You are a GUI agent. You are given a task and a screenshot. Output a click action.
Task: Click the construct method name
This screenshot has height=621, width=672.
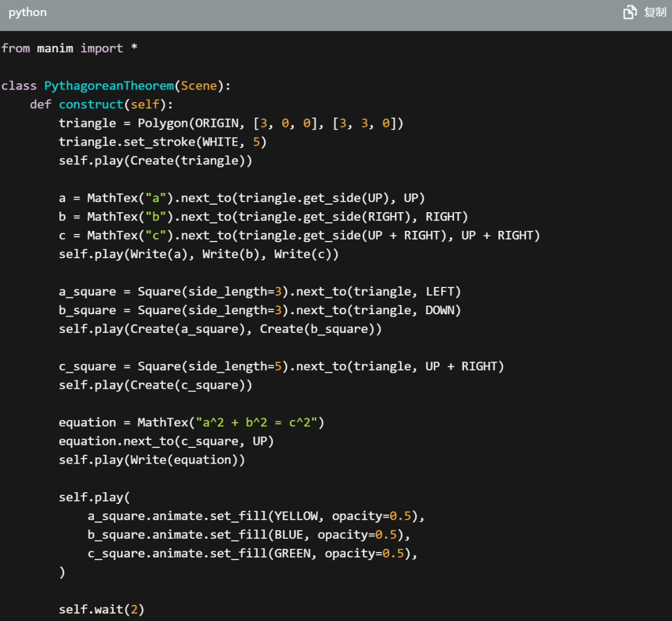pyautogui.click(x=91, y=104)
